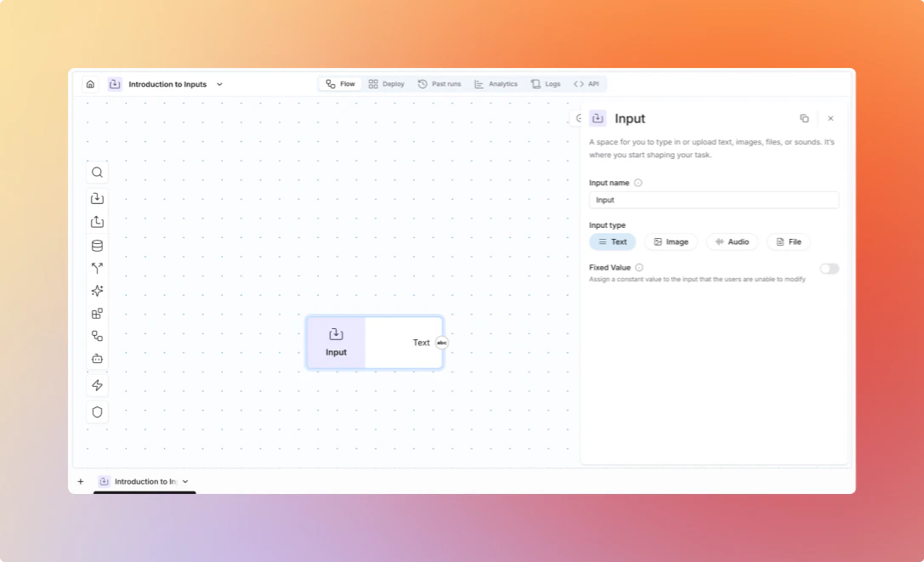
Task: Select the Inputs node category icon in sidebar
Action: click(97, 198)
